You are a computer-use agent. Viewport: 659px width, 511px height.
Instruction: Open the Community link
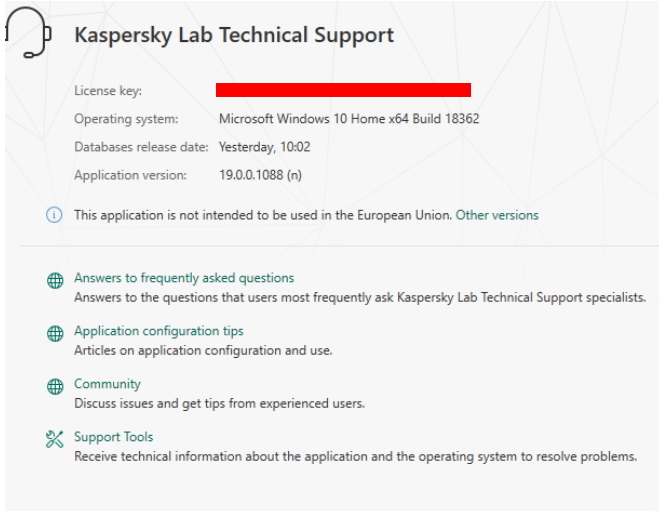(107, 384)
